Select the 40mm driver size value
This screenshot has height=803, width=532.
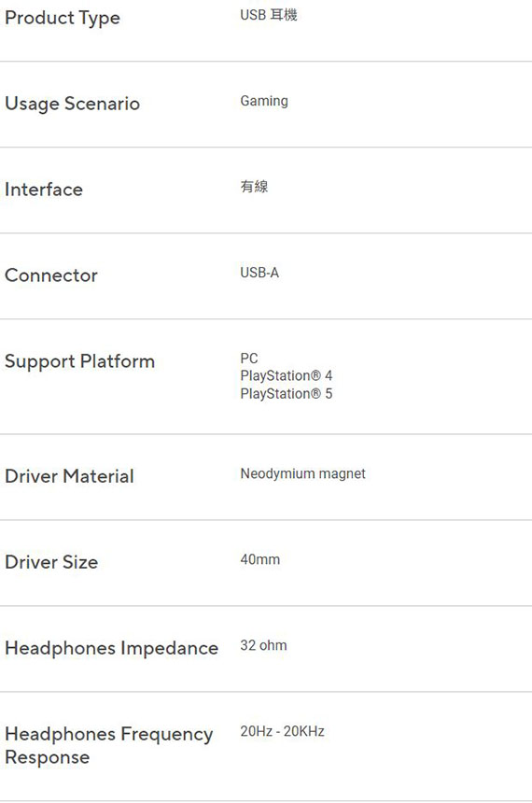260,559
